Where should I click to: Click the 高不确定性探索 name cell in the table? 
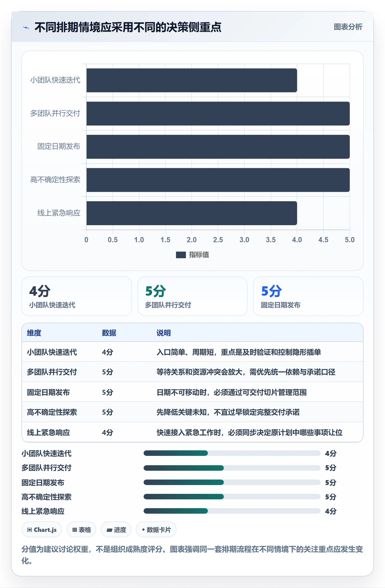pyautogui.click(x=52, y=412)
